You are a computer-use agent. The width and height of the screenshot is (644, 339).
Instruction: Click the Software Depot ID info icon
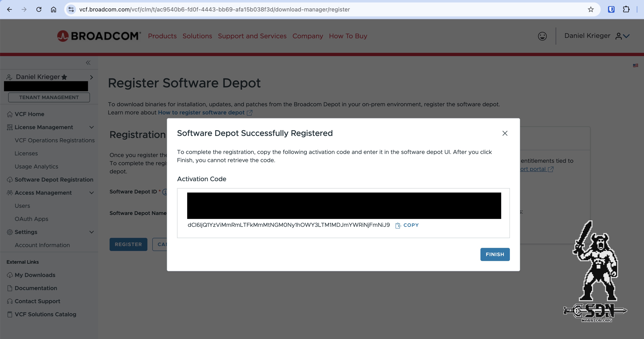point(165,192)
